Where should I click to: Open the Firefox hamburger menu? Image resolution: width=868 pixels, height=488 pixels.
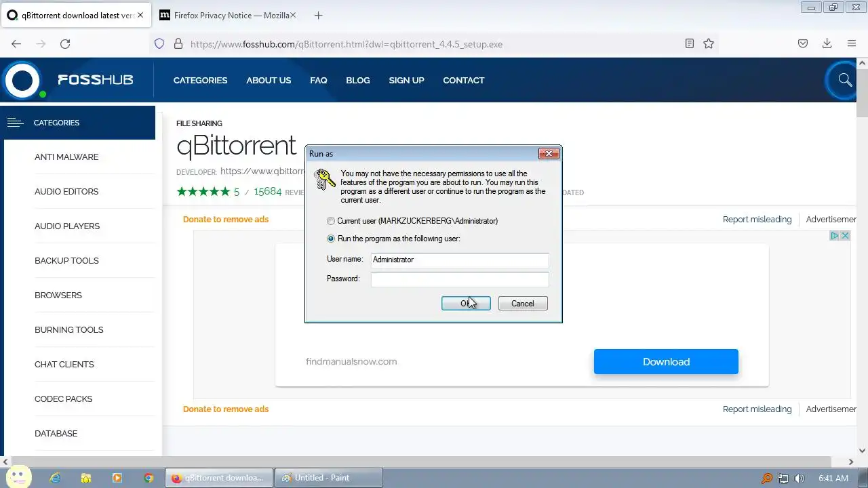(852, 43)
